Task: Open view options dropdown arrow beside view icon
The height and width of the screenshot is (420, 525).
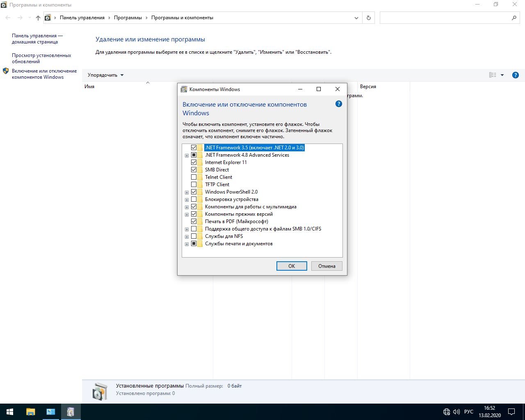Action: click(502, 75)
